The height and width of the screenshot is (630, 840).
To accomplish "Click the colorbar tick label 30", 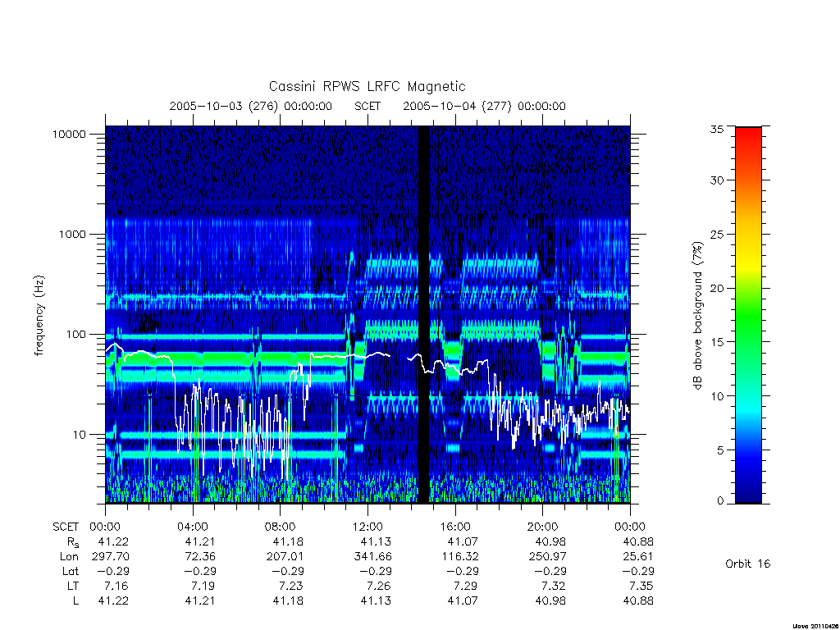I will point(717,180).
